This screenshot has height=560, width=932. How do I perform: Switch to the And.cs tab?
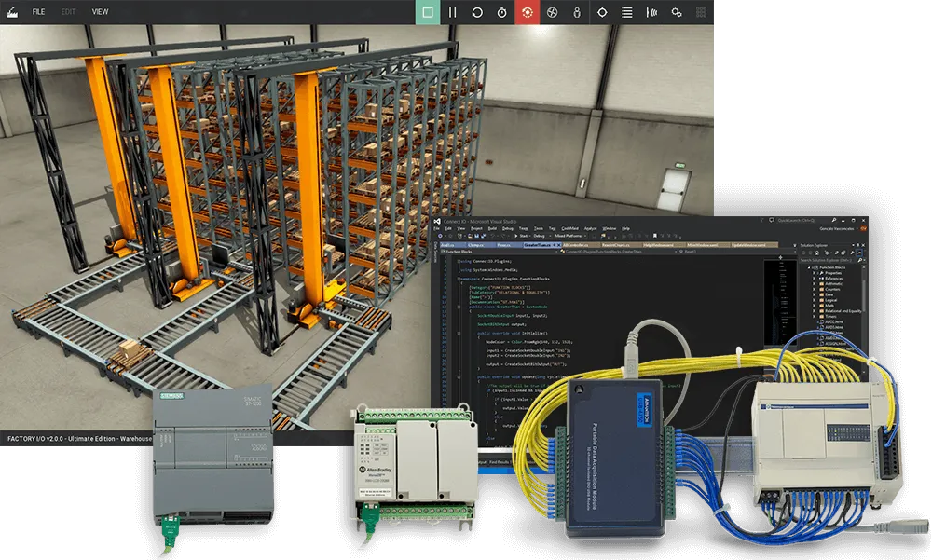pos(452,245)
